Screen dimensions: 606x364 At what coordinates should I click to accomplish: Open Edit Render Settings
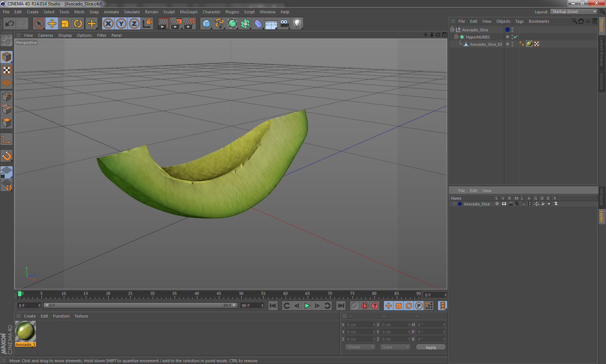coord(190,24)
